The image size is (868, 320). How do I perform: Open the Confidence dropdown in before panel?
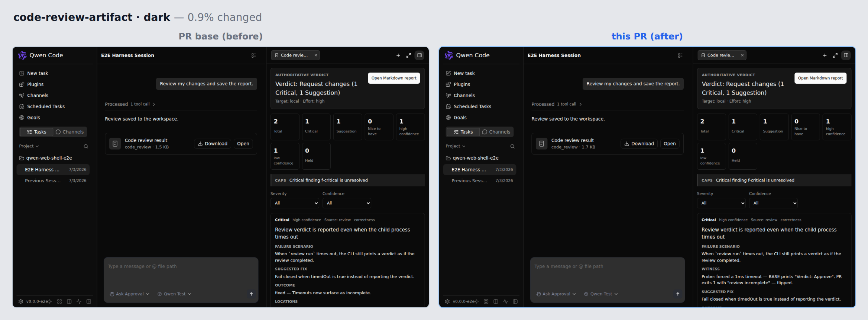(x=347, y=203)
